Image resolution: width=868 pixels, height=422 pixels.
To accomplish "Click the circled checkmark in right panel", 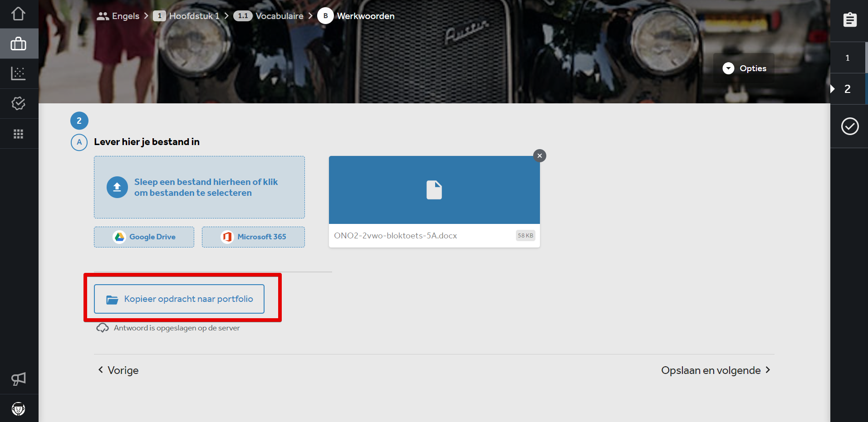I will [x=850, y=126].
